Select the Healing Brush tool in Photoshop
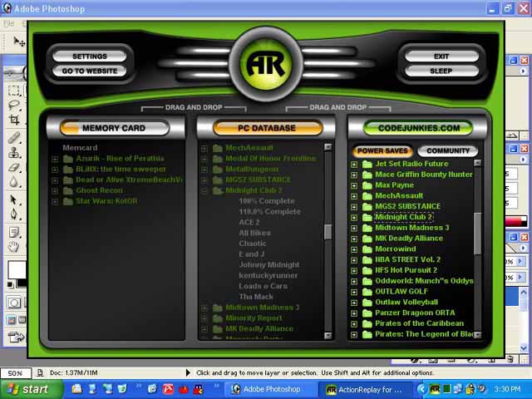This screenshot has width=532, height=399. point(13,138)
